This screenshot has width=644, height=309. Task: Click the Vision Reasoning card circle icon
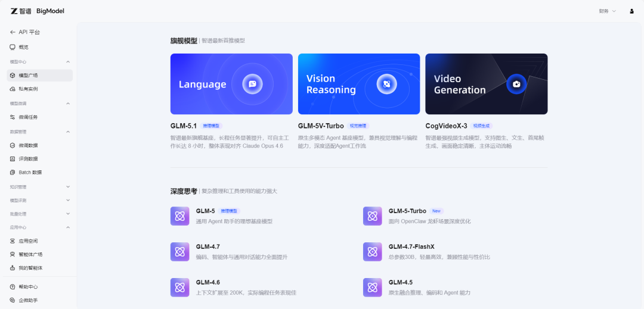pos(386,84)
